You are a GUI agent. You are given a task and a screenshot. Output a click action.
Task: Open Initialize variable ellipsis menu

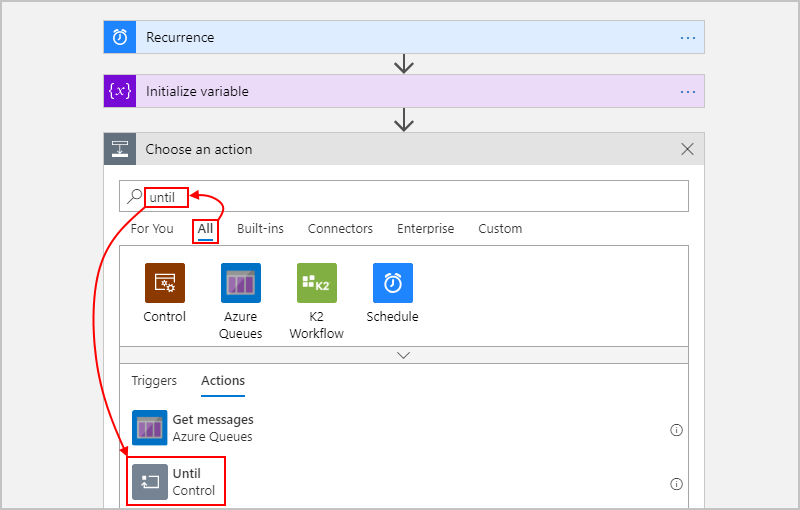687,91
